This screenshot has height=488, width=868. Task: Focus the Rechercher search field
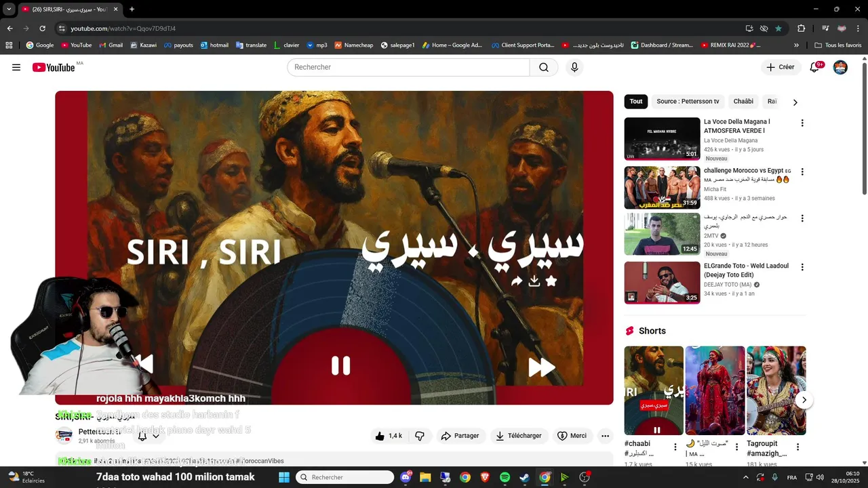coord(408,67)
